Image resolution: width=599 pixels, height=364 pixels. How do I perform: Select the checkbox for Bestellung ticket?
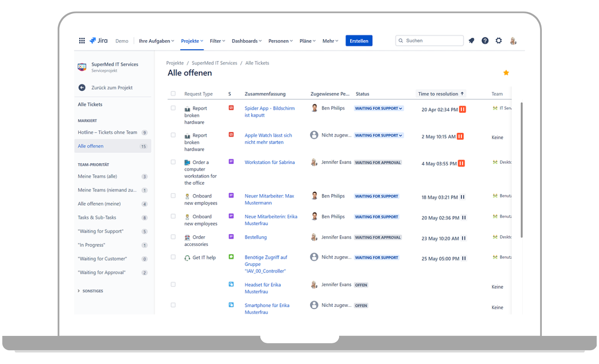tap(173, 236)
